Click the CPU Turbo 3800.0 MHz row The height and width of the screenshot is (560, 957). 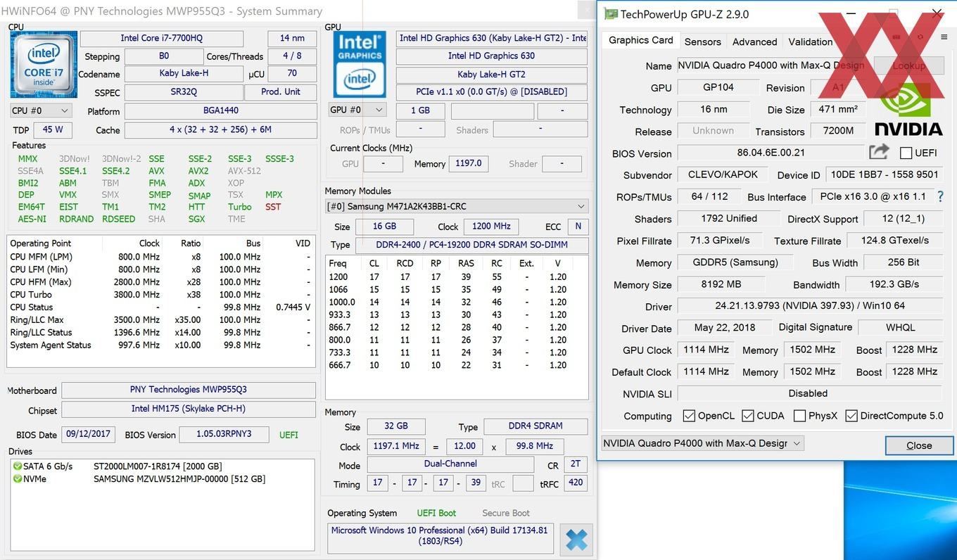click(160, 295)
